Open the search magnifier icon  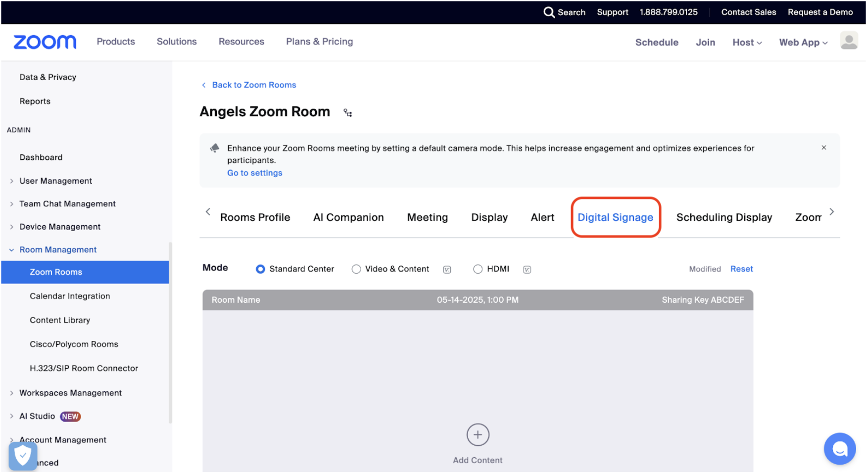point(549,12)
